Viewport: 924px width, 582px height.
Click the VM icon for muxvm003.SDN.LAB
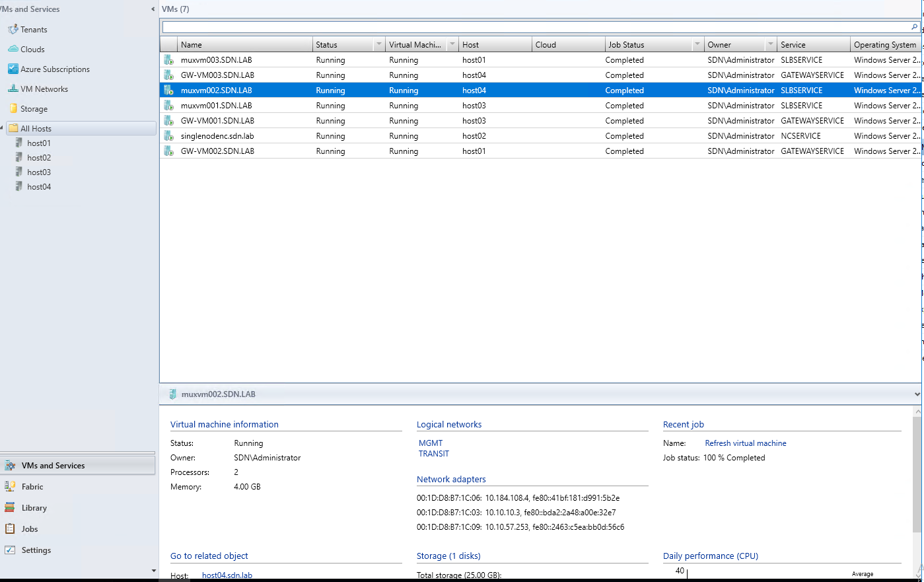pyautogui.click(x=169, y=59)
